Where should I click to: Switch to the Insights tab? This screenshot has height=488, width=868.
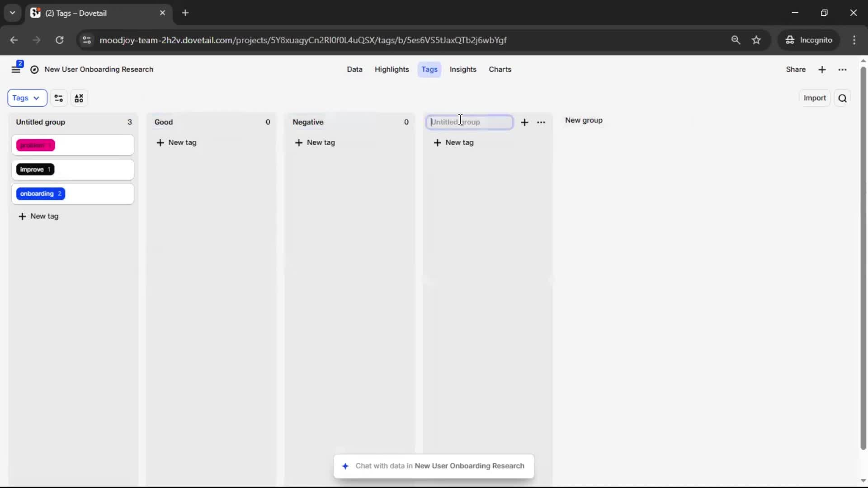coord(462,70)
